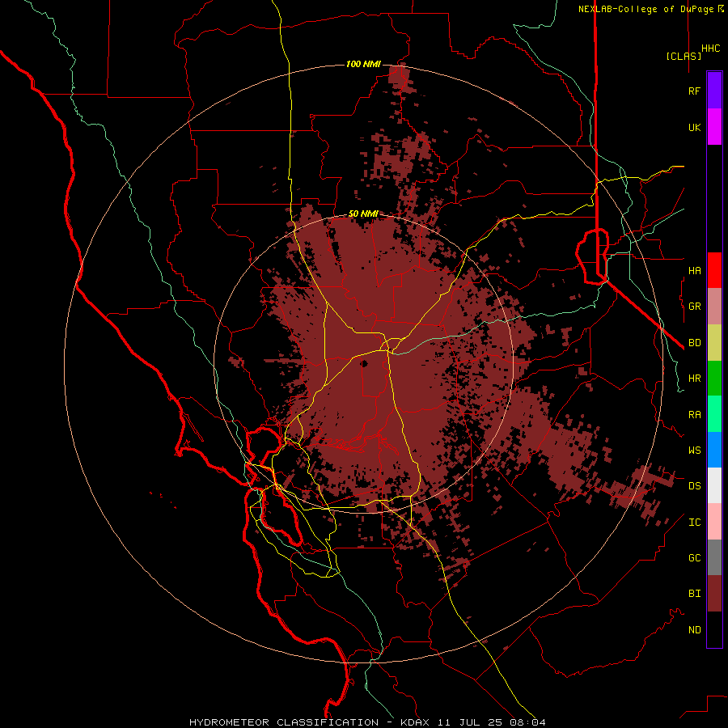Click the DS white legend swatch

(x=714, y=485)
